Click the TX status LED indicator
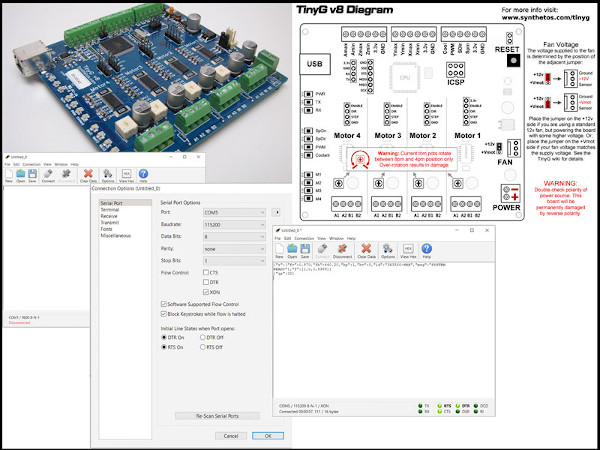The height and width of the screenshot is (450, 600). 421,406
